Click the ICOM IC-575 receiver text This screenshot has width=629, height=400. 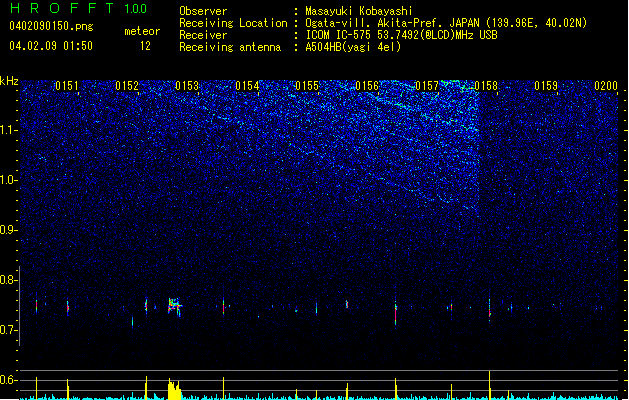click(401, 35)
